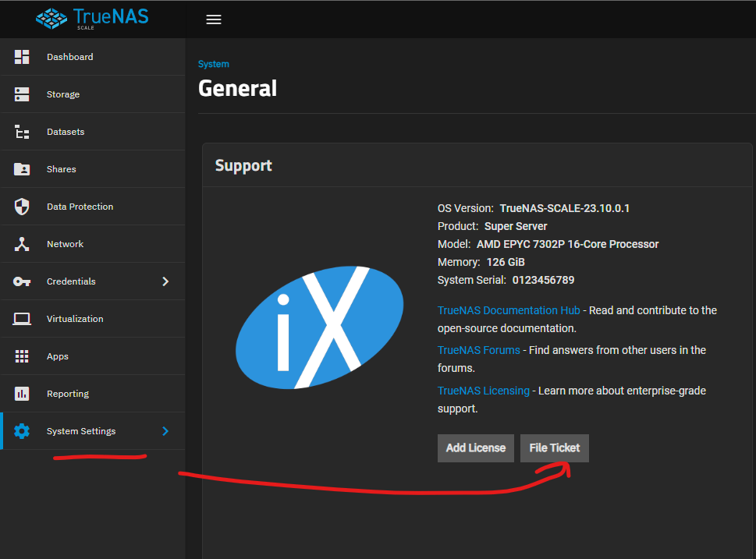Click the Storage drives icon
Image resolution: width=756 pixels, height=559 pixels.
coord(22,94)
